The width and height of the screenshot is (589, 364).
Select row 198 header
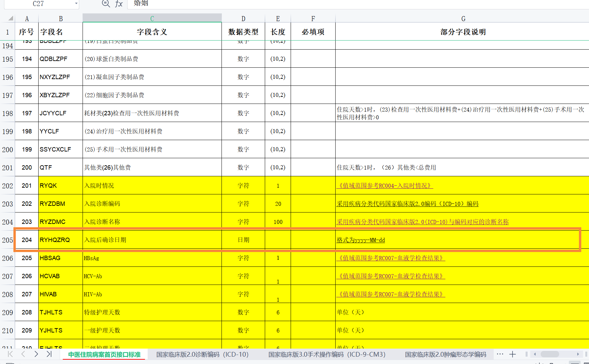tap(7, 113)
